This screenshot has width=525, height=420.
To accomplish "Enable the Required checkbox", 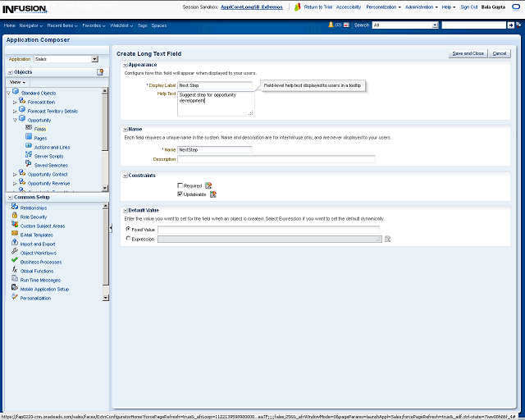I will (x=180, y=186).
